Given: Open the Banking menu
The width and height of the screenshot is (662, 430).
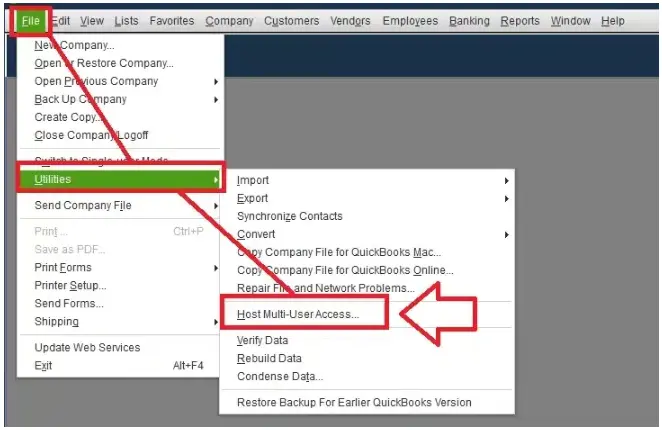Looking at the screenshot, I should click(469, 21).
